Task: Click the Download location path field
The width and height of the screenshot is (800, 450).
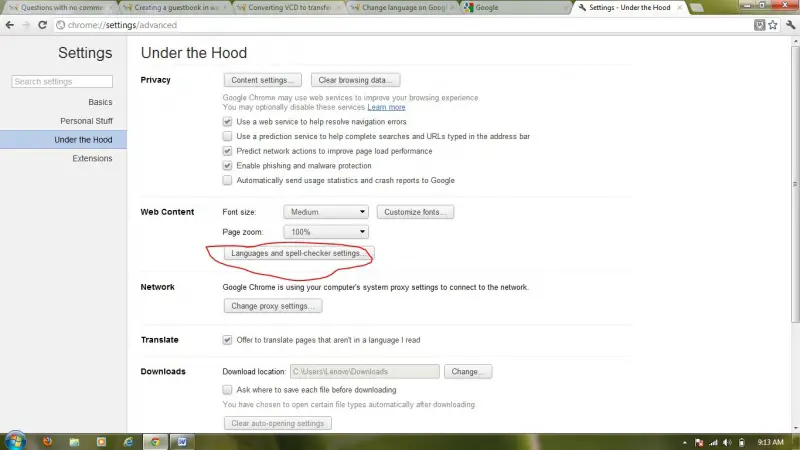Action: (x=364, y=371)
